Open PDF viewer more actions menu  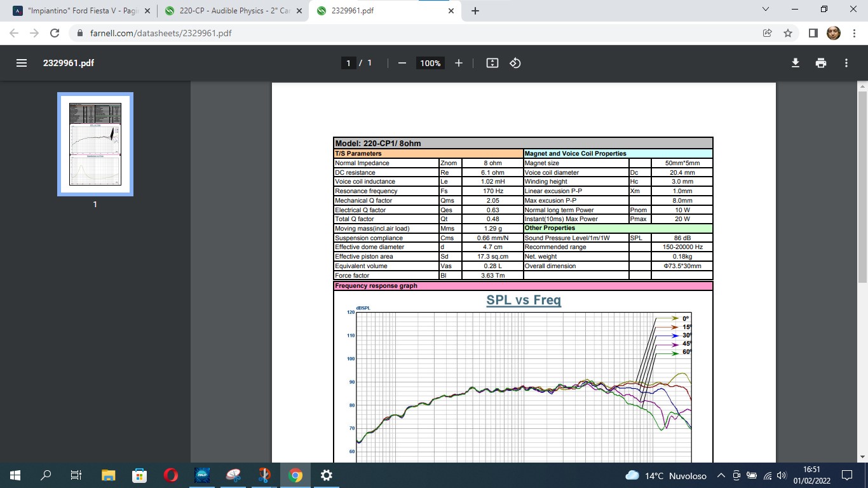pyautogui.click(x=846, y=63)
